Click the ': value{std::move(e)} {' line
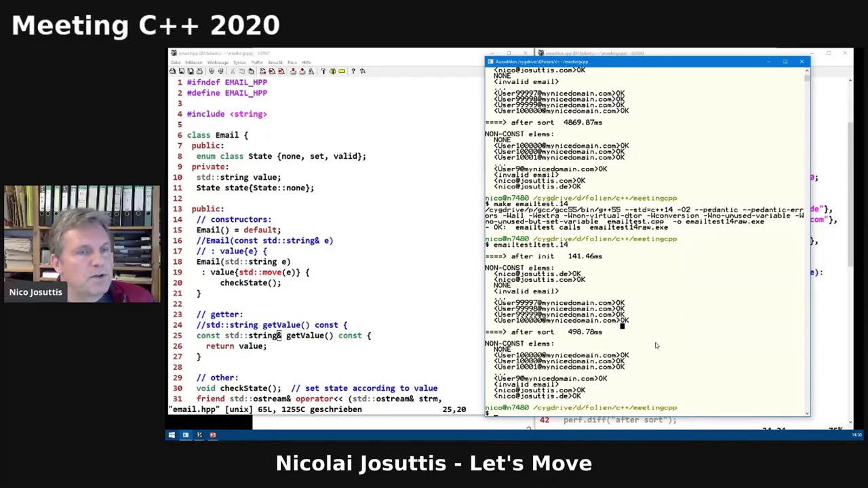 pyautogui.click(x=255, y=272)
